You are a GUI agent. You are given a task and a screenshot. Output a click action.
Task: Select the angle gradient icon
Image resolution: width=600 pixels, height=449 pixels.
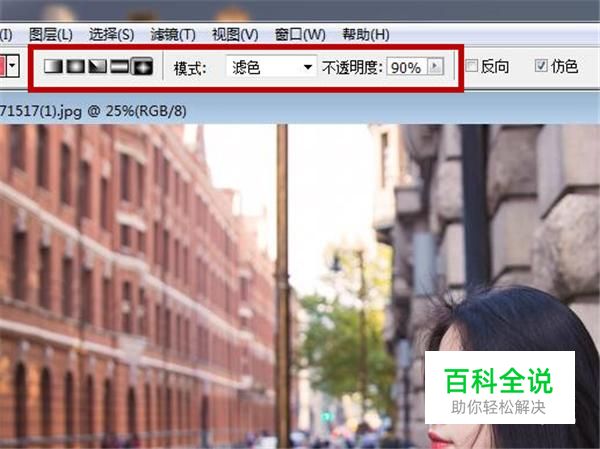(98, 66)
